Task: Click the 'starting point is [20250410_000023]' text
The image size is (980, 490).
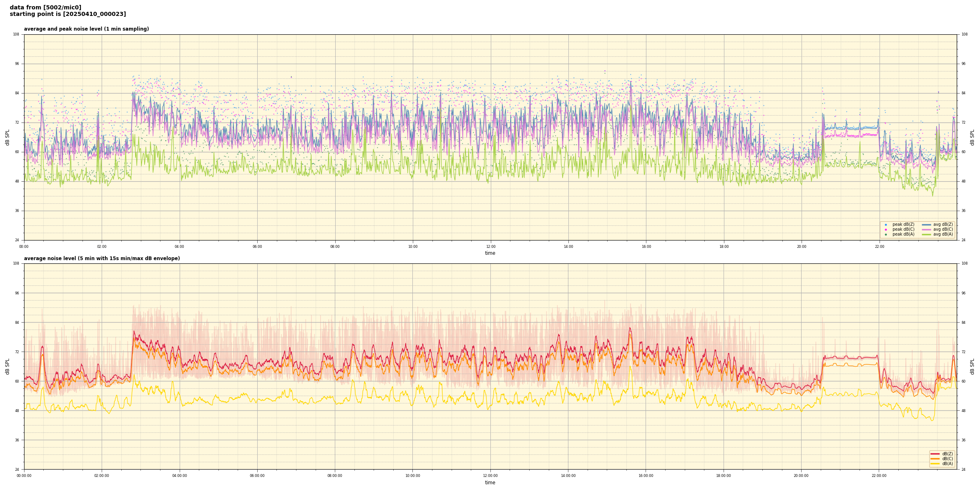Action: coord(68,14)
